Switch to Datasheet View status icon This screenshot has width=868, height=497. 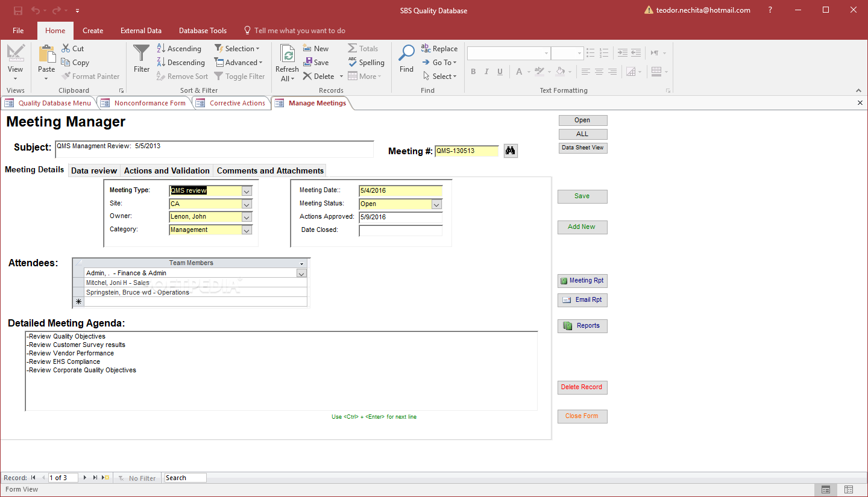click(x=848, y=490)
